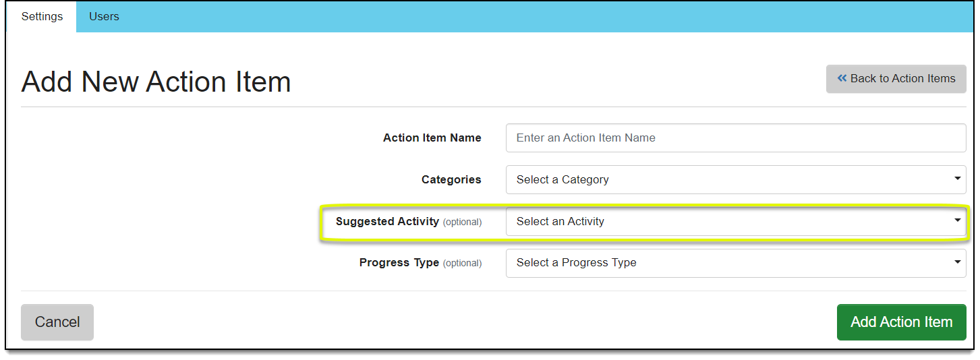Click the Suggested Activity caret arrow
This screenshot has width=980, height=360.
pos(957,220)
